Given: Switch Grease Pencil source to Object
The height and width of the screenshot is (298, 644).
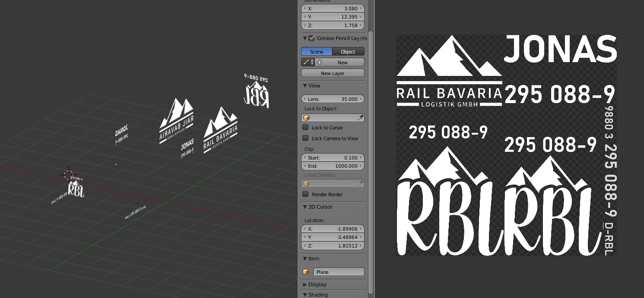Looking at the screenshot, I should (349, 52).
